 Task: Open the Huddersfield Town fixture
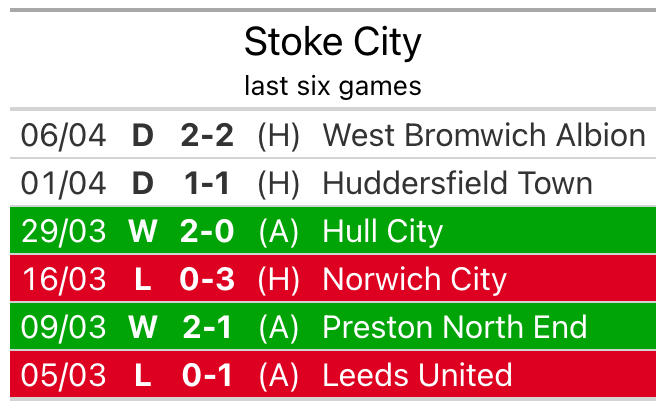click(333, 183)
